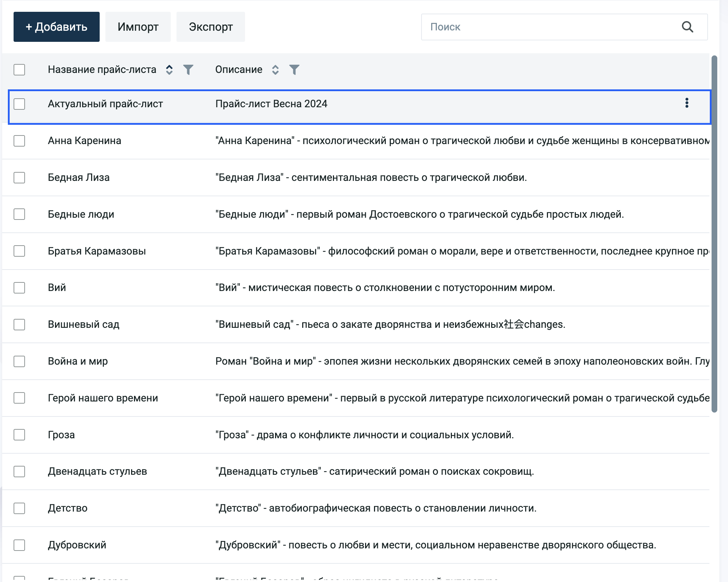Screen dimensions: 728x582
Task: Click the Гроза description about конфликте личности
Action: coord(364,435)
